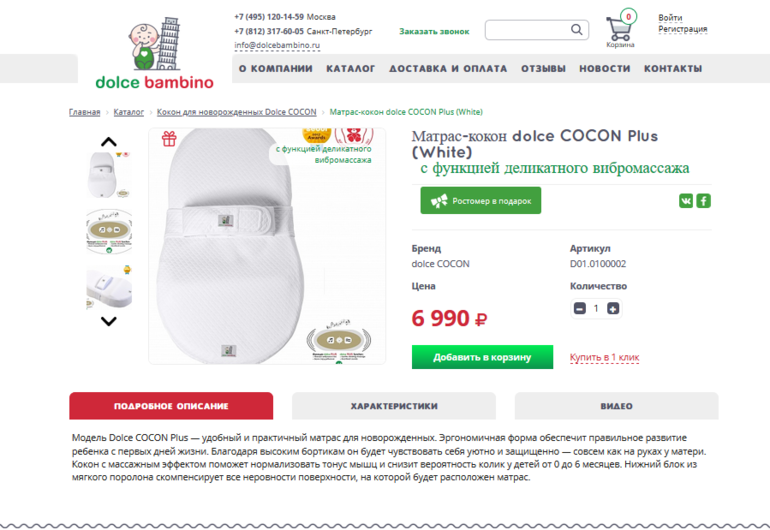Viewport: 770px width, 530px height.
Task: Open the shopping cart icon
Action: click(x=619, y=29)
